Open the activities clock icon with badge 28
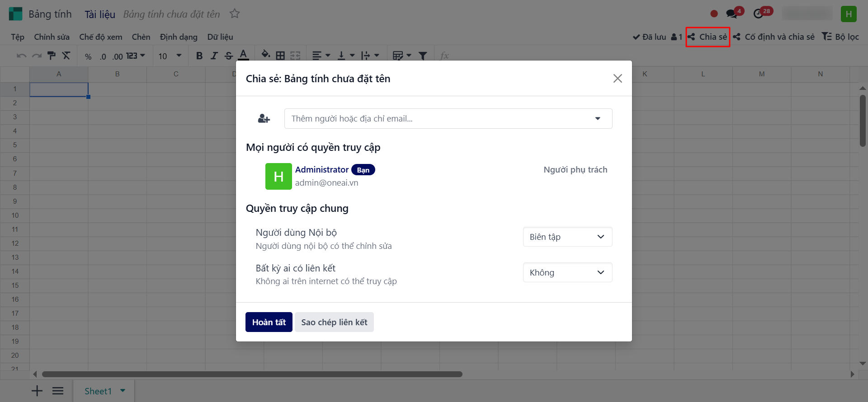The height and width of the screenshot is (402, 868). pos(759,14)
